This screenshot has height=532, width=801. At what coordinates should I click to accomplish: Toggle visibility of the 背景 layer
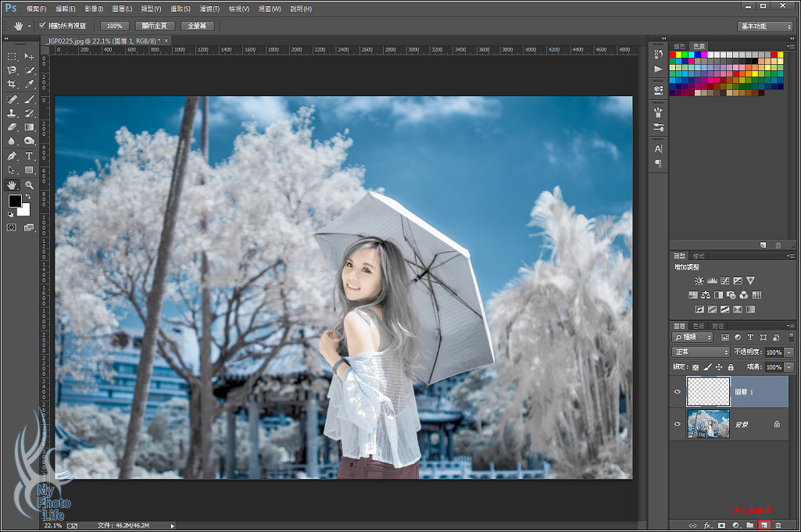click(678, 423)
